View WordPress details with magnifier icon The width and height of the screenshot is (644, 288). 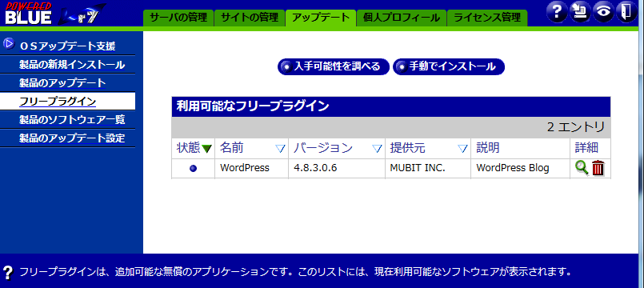(582, 168)
